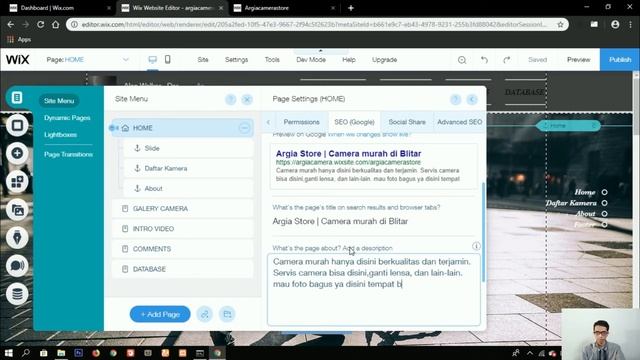Open the Help menu
This screenshot has height=360, width=640.
[349, 60]
